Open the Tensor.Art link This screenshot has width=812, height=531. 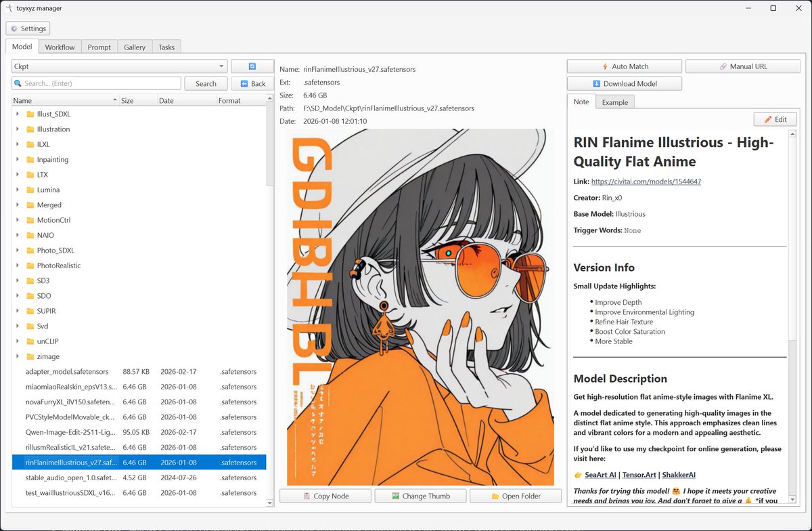[x=639, y=475]
